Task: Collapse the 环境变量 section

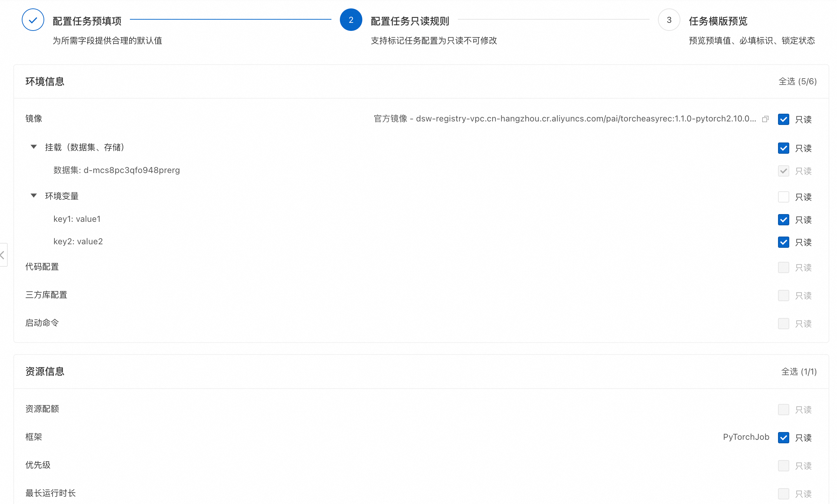Action: [34, 195]
